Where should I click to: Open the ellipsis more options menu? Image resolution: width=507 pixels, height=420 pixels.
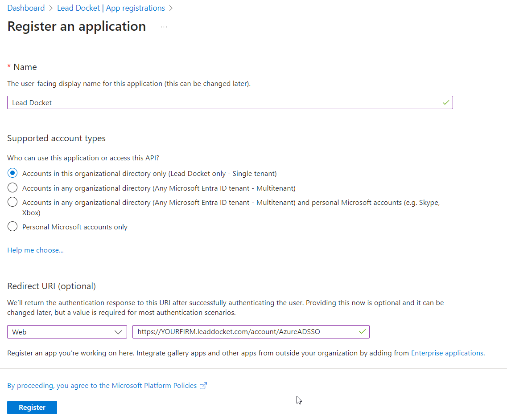pos(164,27)
